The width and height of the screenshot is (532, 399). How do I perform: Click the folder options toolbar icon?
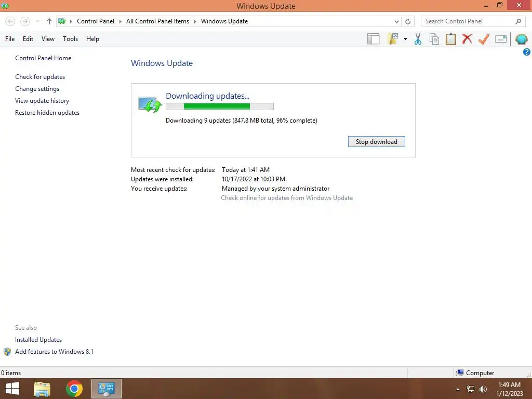coord(393,38)
